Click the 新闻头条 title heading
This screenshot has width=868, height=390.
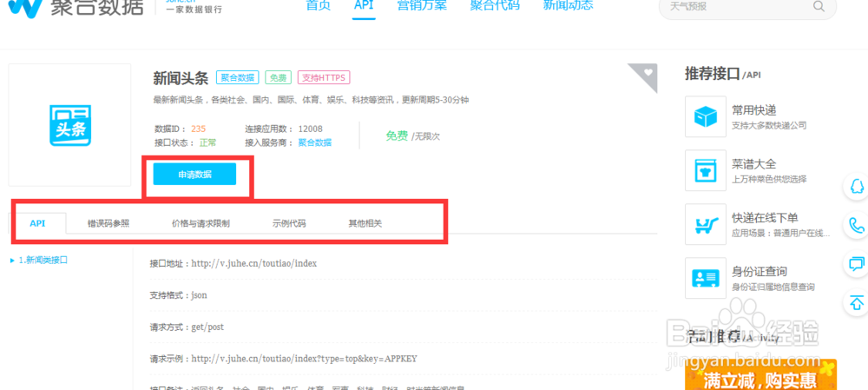pos(181,78)
